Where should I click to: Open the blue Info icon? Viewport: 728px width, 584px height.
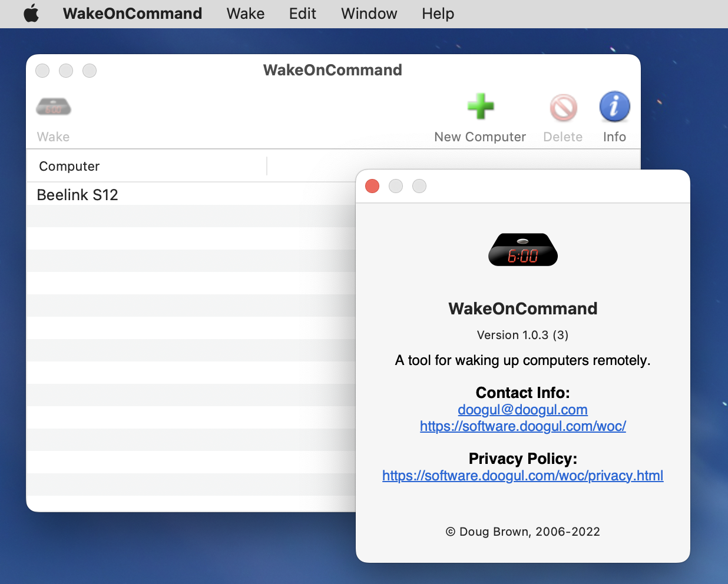pyautogui.click(x=614, y=107)
